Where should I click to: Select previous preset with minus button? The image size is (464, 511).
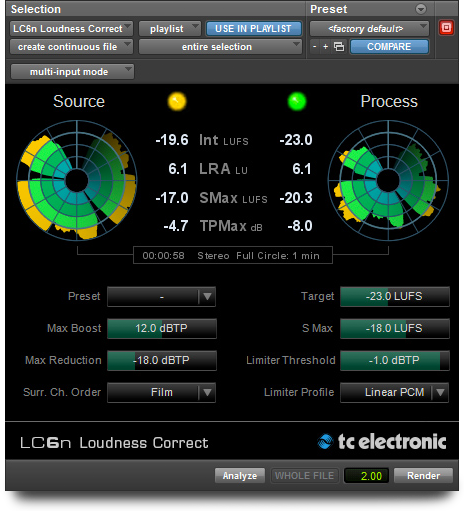point(314,47)
